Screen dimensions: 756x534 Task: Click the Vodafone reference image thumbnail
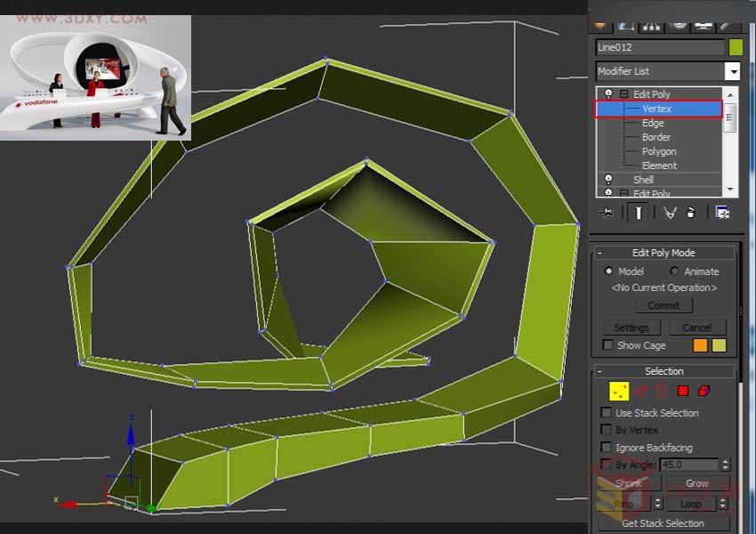pyautogui.click(x=95, y=77)
